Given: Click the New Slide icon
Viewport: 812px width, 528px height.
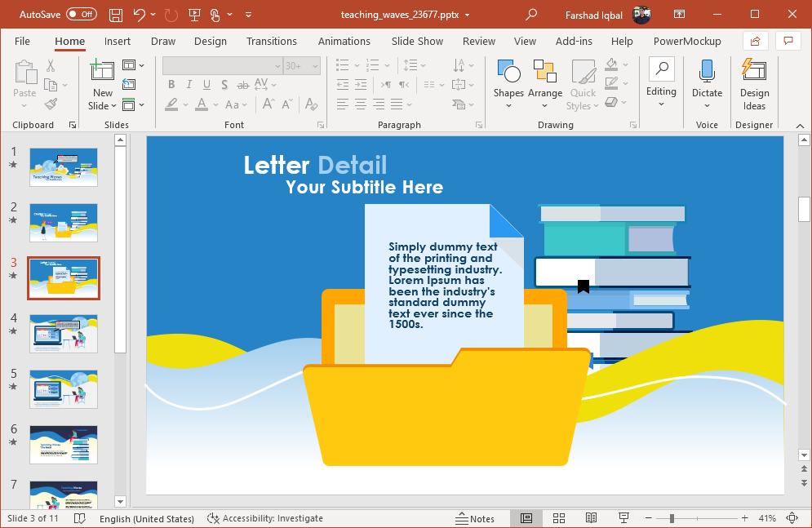Looking at the screenshot, I should [102, 72].
